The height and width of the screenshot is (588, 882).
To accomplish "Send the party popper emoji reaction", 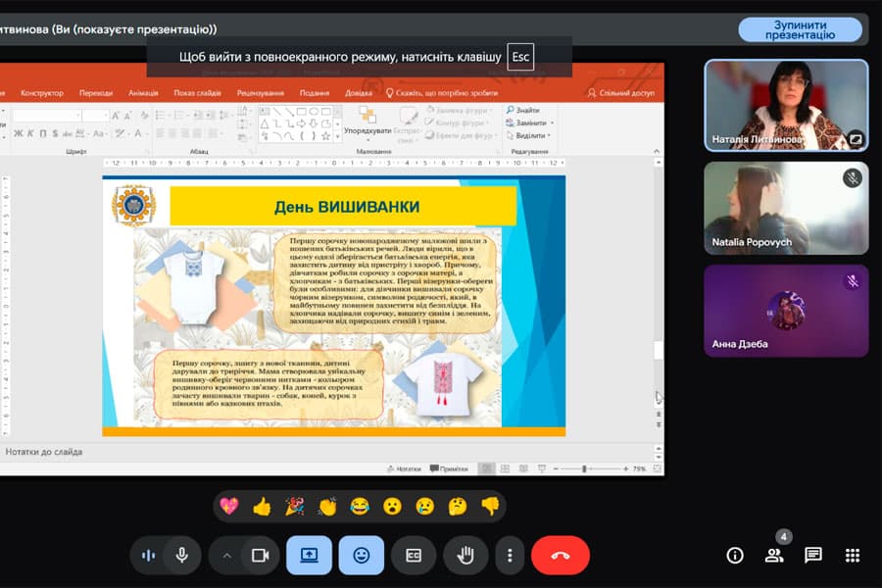I will tap(294, 507).
